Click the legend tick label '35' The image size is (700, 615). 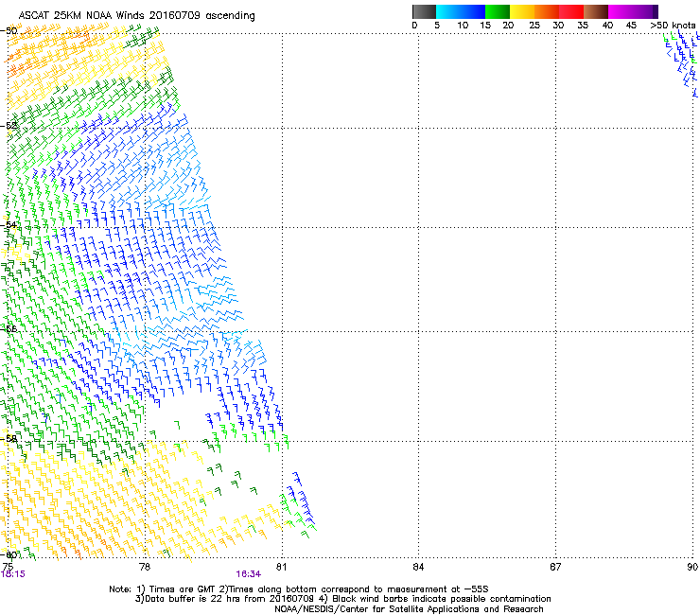click(x=583, y=25)
